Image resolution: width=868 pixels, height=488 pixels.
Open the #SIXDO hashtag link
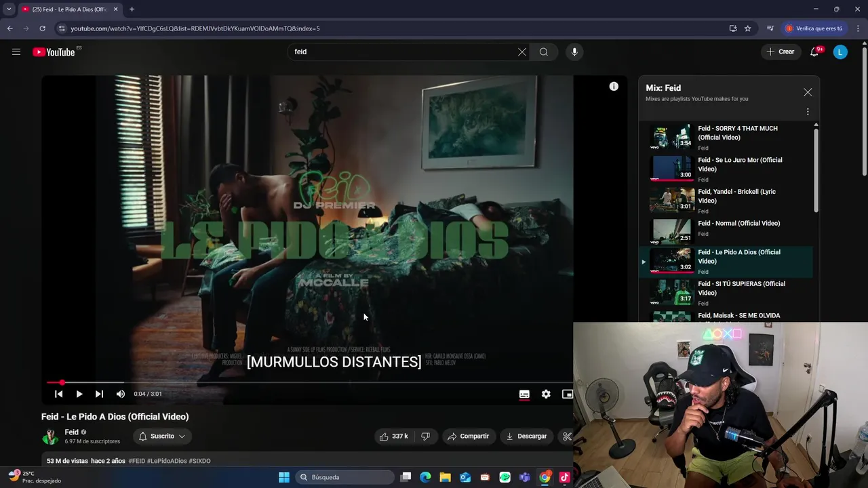click(x=200, y=461)
